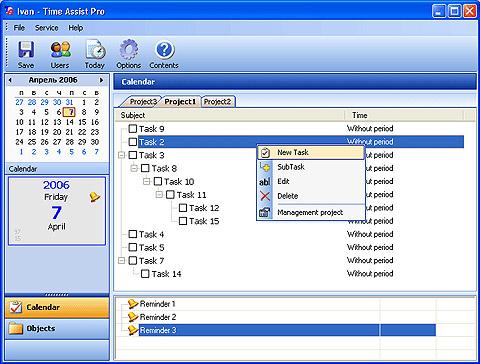Screen dimensions: 480x364
Task: Jump to Today via toolbar icon
Action: coord(95,49)
